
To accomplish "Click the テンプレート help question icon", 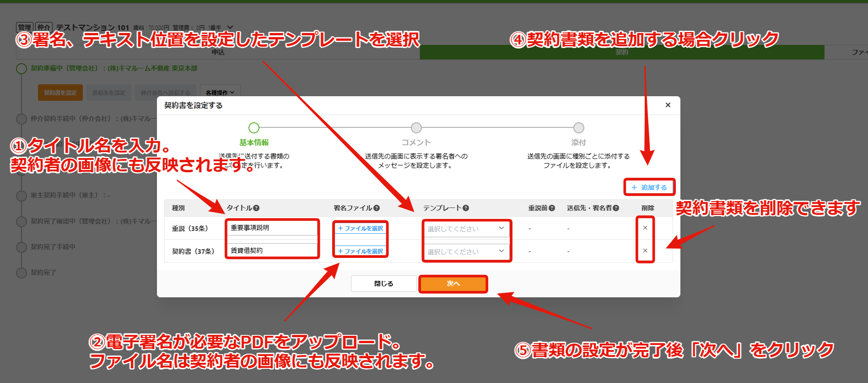I will pos(466,208).
